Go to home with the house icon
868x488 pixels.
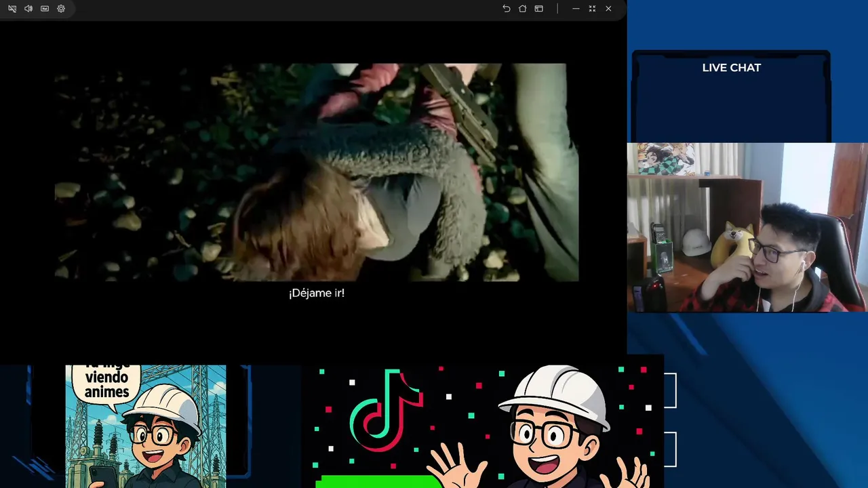point(522,9)
